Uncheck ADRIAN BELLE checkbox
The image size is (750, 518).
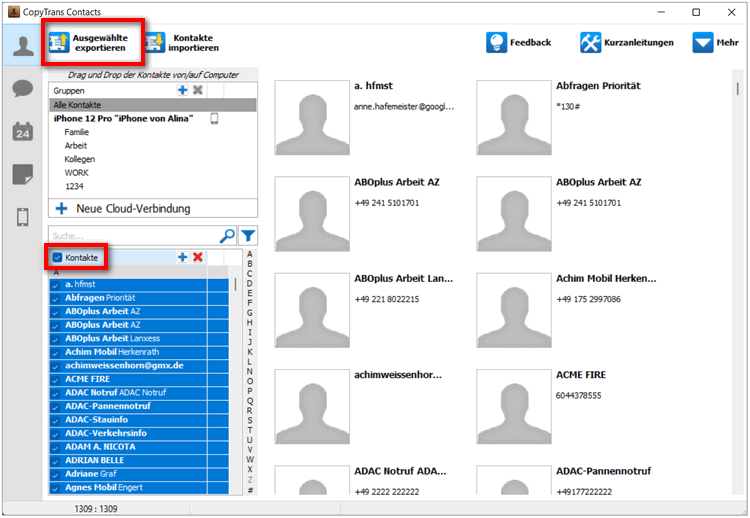tap(55, 461)
